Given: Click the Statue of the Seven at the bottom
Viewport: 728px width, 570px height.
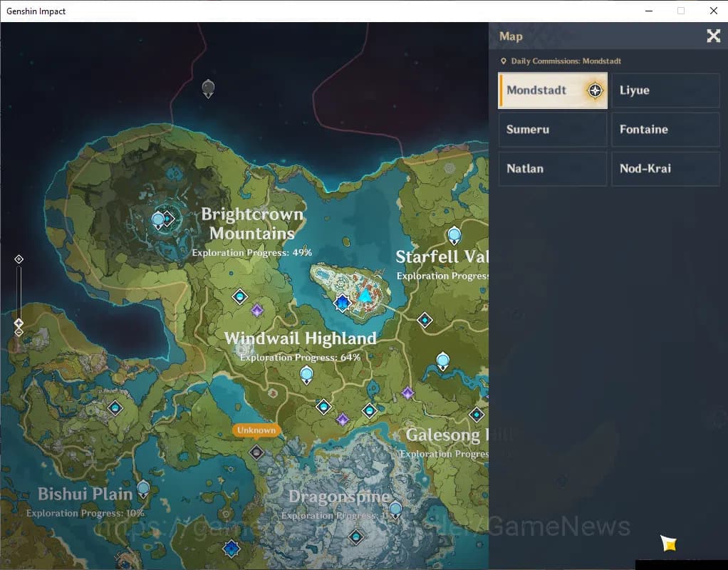Looking at the screenshot, I should [232, 549].
